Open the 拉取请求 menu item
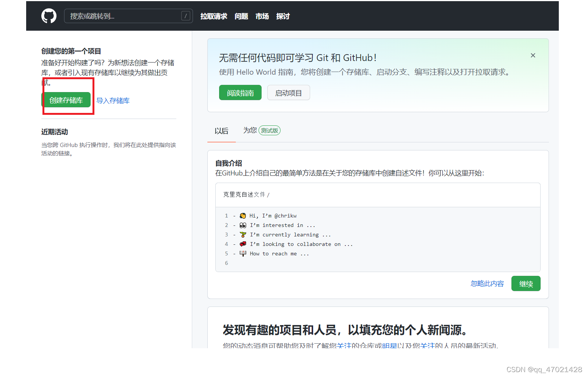The height and width of the screenshot is (377, 588). coord(213,16)
